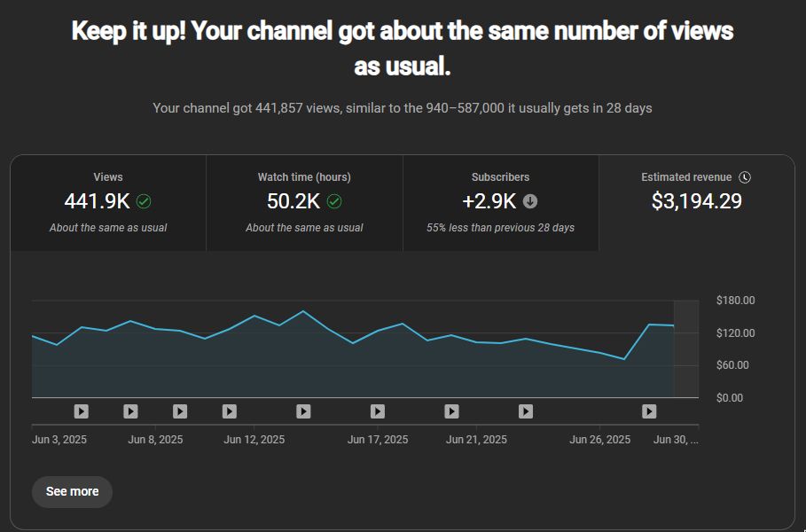Click the video marker near Jun 30

pos(647,411)
